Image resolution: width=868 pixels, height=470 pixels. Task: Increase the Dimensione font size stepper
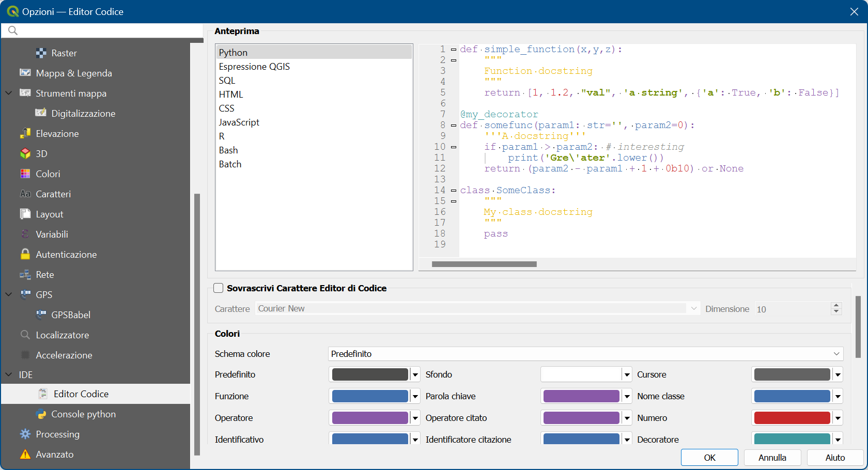(836, 305)
